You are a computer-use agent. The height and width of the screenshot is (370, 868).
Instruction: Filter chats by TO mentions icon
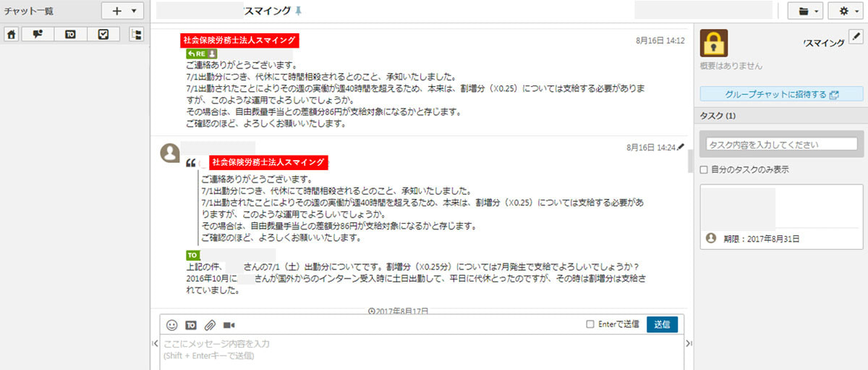pos(71,34)
